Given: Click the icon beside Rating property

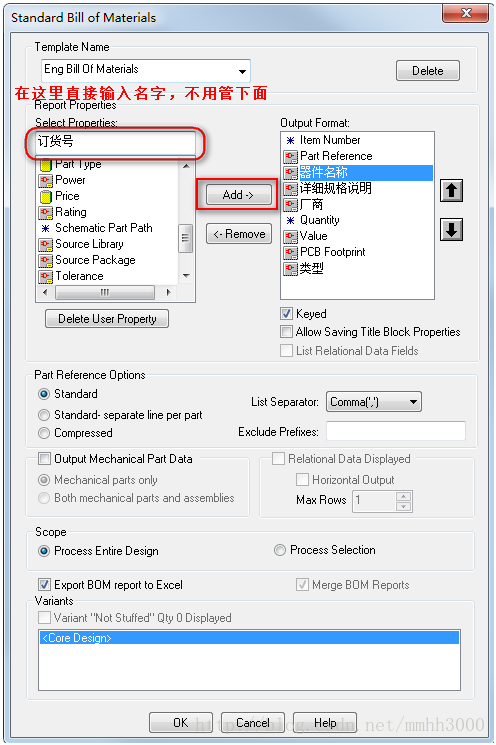Looking at the screenshot, I should 46,212.
